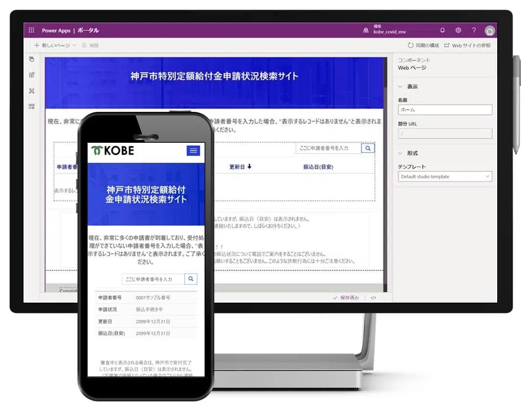Open the themes icon in left sidebar

[32, 91]
